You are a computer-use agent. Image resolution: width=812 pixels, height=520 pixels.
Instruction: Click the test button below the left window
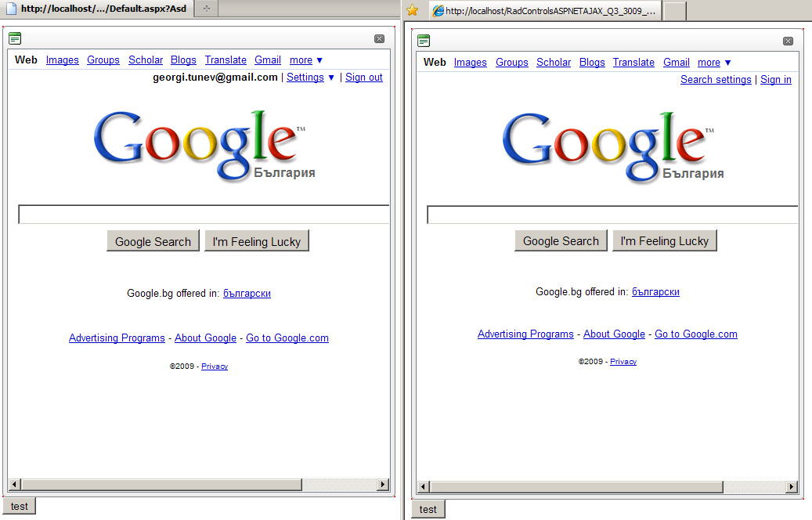[x=19, y=507]
